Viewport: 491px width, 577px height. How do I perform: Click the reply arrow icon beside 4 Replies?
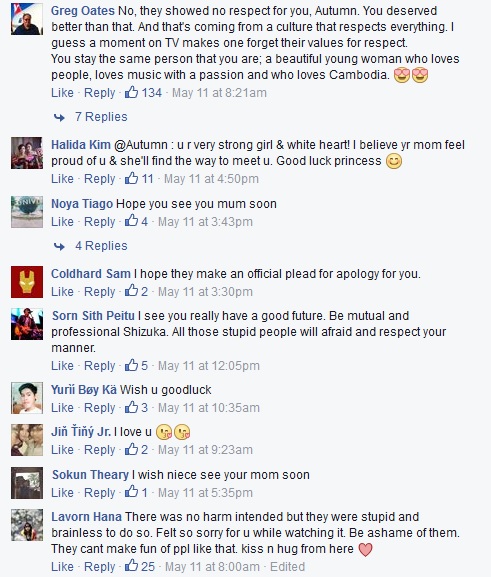pyautogui.click(x=59, y=246)
